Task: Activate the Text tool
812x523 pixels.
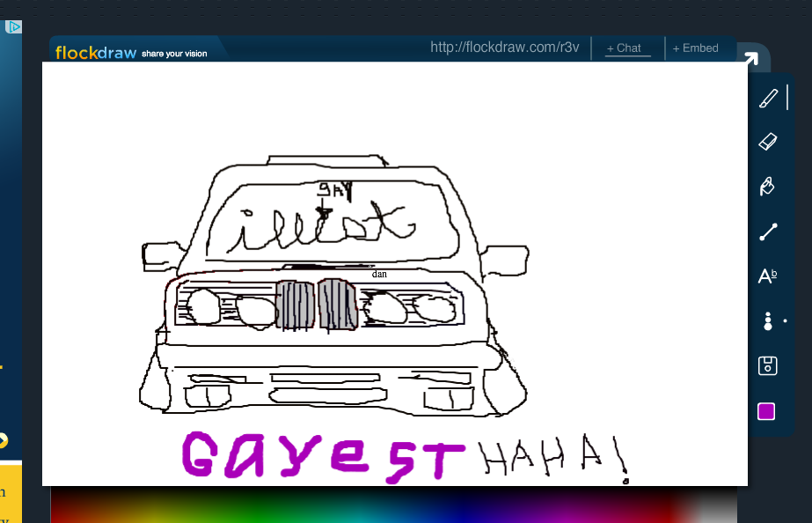Action: click(x=767, y=276)
